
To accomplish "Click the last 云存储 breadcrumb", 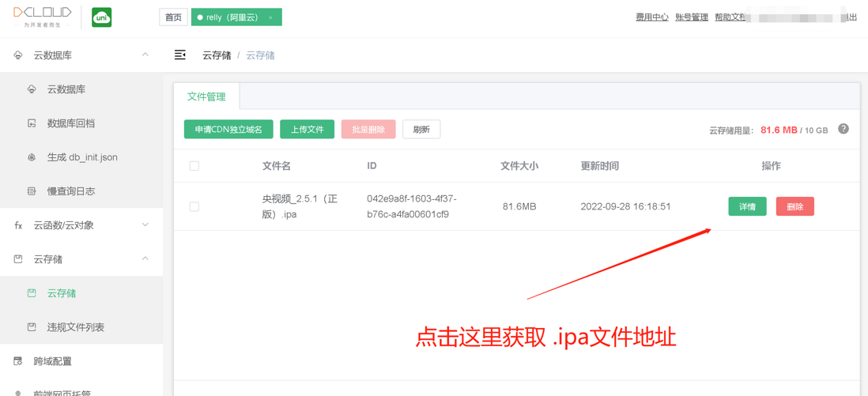I will pyautogui.click(x=260, y=55).
